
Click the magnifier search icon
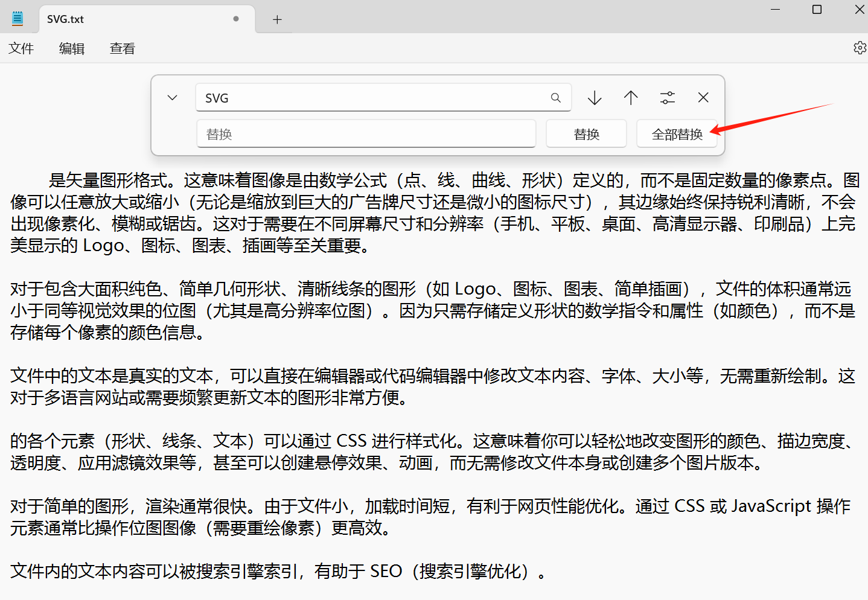click(555, 97)
